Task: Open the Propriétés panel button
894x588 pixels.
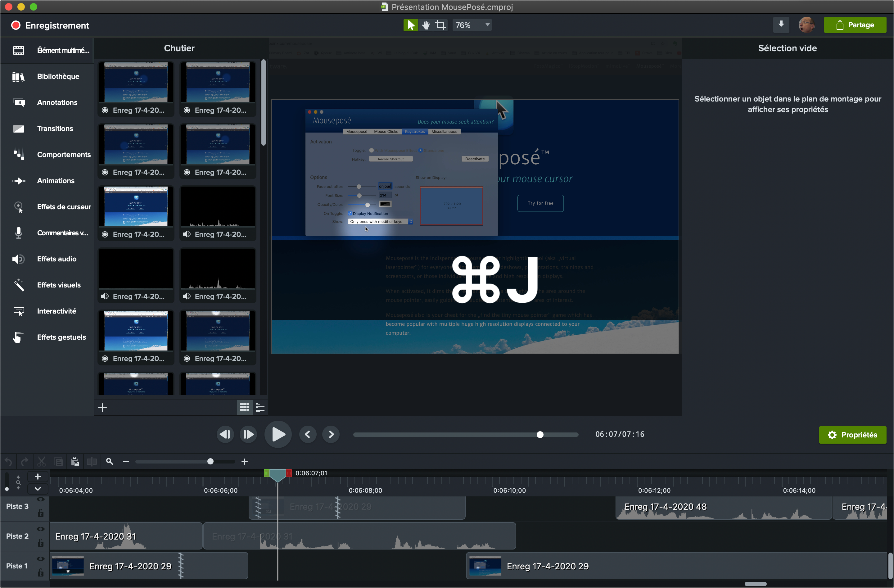Action: click(x=853, y=435)
